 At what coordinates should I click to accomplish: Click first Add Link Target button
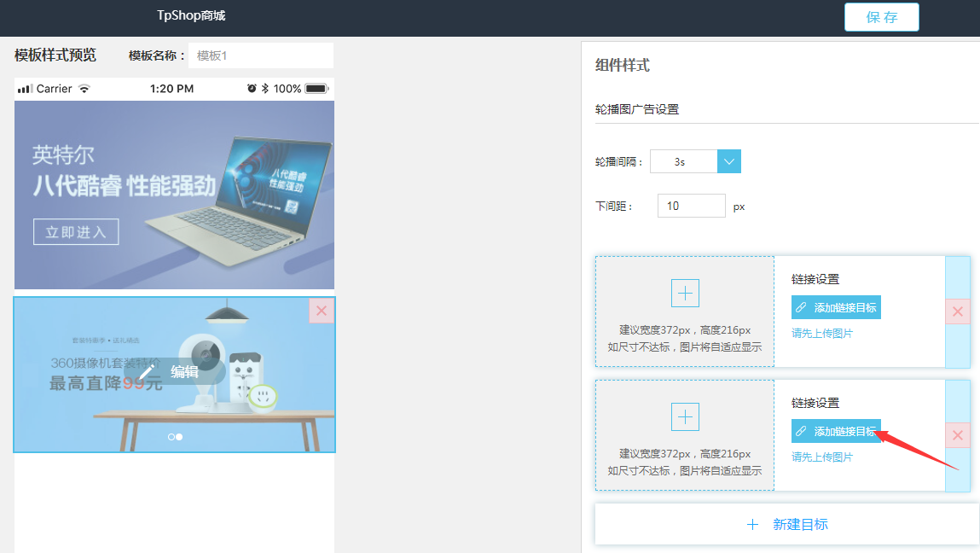(x=836, y=308)
